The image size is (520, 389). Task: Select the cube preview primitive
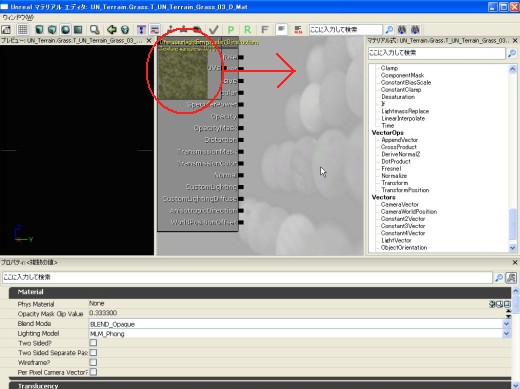point(52,30)
